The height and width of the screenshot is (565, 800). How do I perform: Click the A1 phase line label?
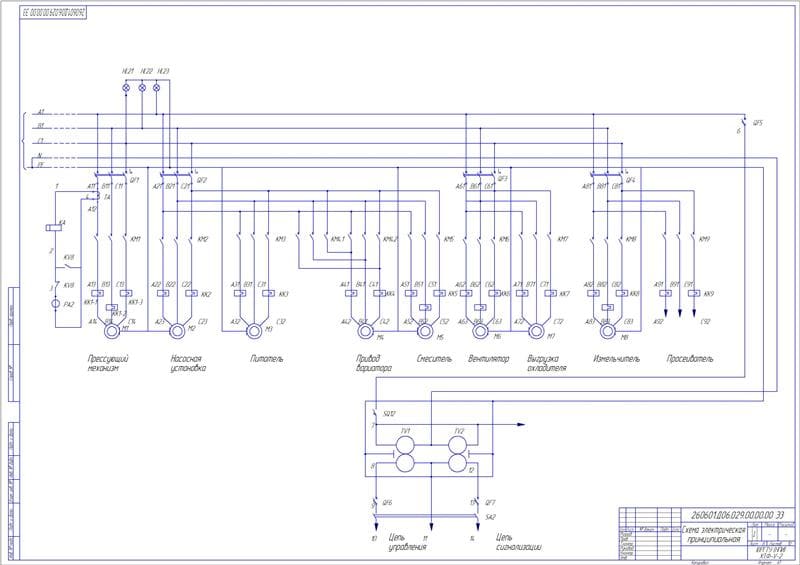tap(41, 111)
